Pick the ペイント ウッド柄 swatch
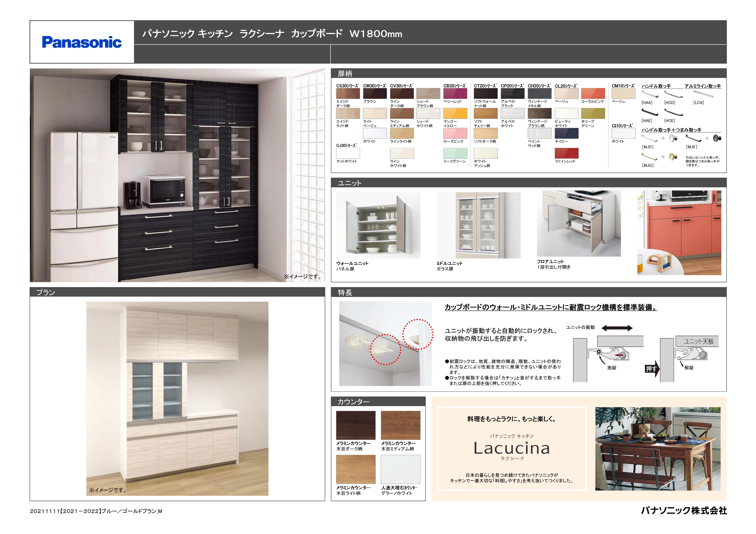 click(x=540, y=133)
